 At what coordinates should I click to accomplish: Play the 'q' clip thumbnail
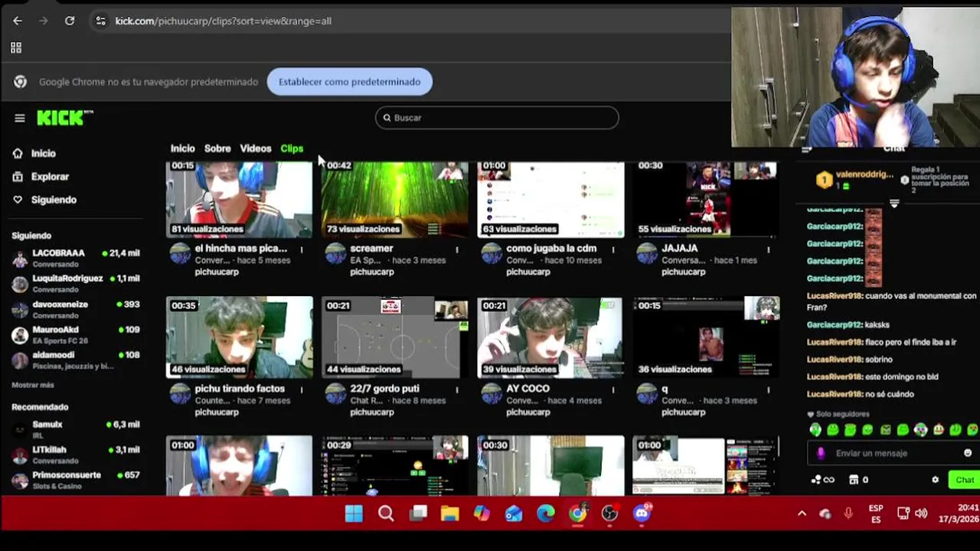point(706,337)
